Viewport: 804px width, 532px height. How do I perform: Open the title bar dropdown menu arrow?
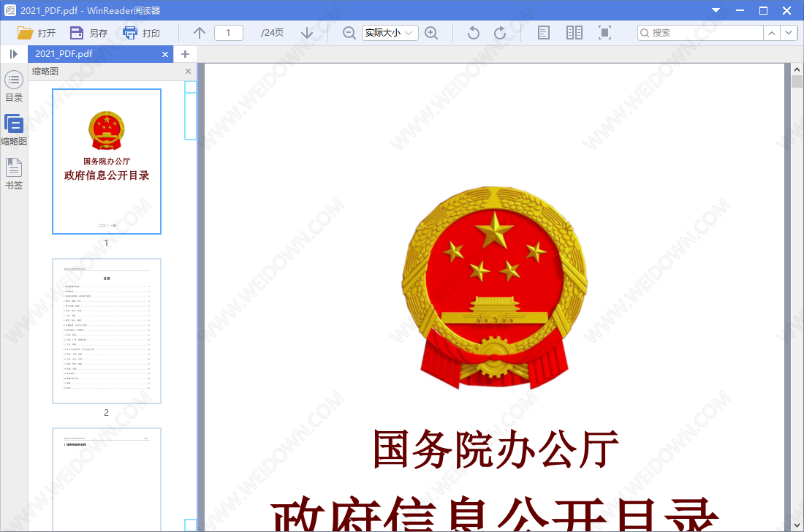(x=716, y=10)
